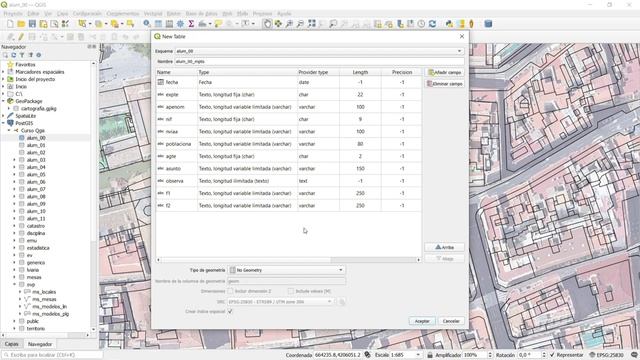This screenshot has height=360, width=640.
Task: Click the Rotación spin arrows
Action: click(x=544, y=355)
